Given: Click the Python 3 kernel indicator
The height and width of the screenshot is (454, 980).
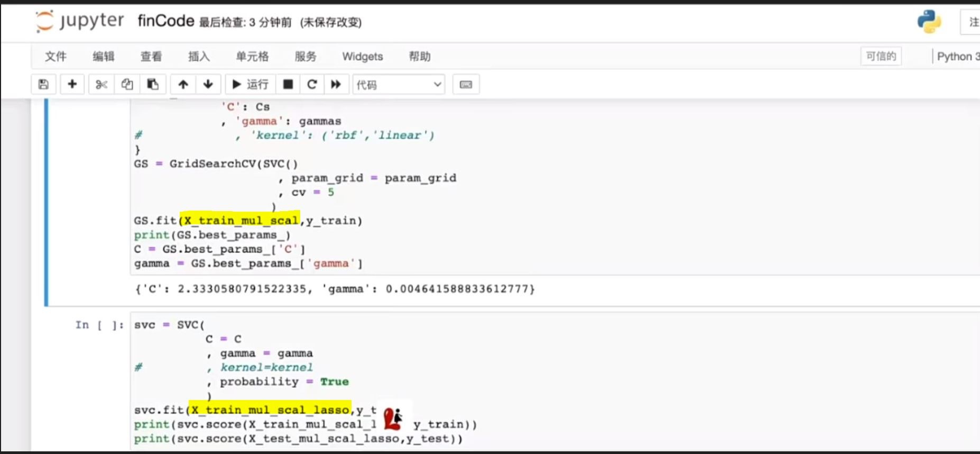Looking at the screenshot, I should (x=958, y=57).
